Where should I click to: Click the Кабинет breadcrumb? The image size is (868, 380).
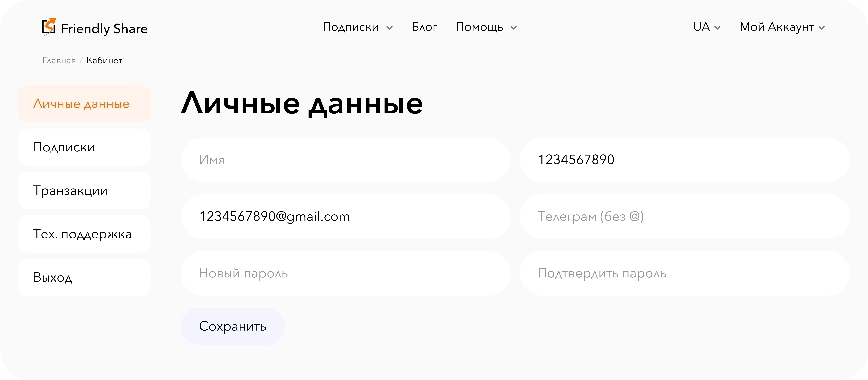(104, 60)
